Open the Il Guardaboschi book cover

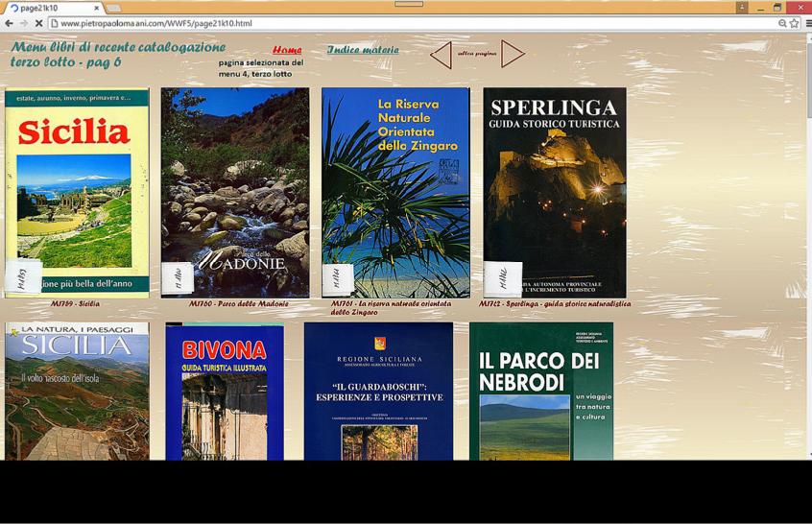pyautogui.click(x=378, y=391)
